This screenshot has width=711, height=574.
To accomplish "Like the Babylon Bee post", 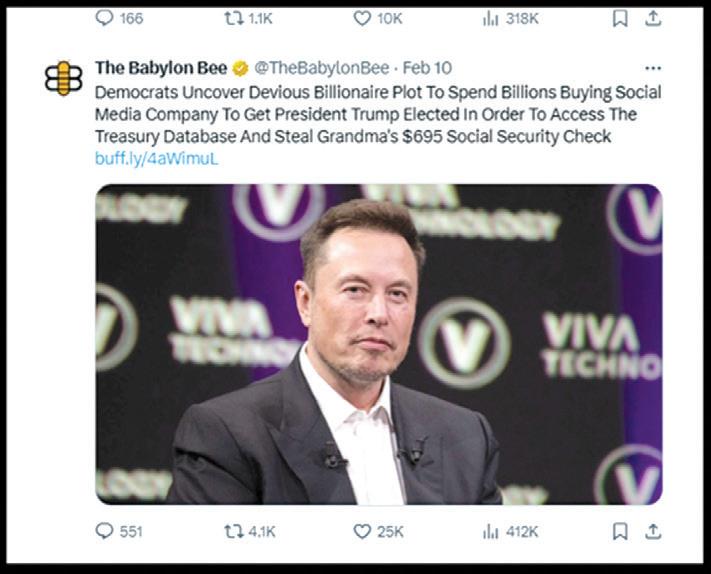I will pyautogui.click(x=362, y=531).
